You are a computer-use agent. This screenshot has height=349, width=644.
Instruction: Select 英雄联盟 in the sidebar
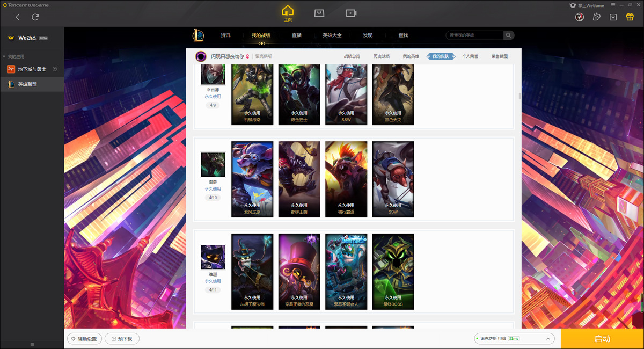[x=32, y=84]
